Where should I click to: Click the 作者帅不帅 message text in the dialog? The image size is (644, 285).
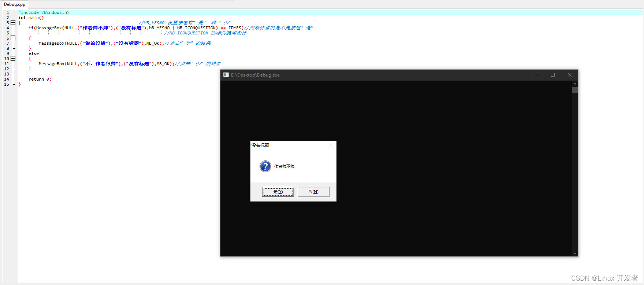pyautogui.click(x=284, y=166)
